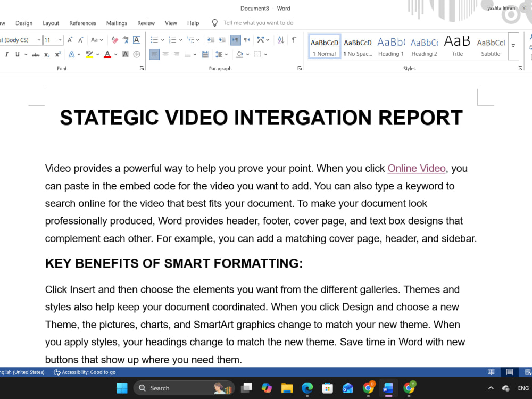Apply Text Effects letter A icon
The height and width of the screenshot is (399, 532).
pyautogui.click(x=72, y=54)
